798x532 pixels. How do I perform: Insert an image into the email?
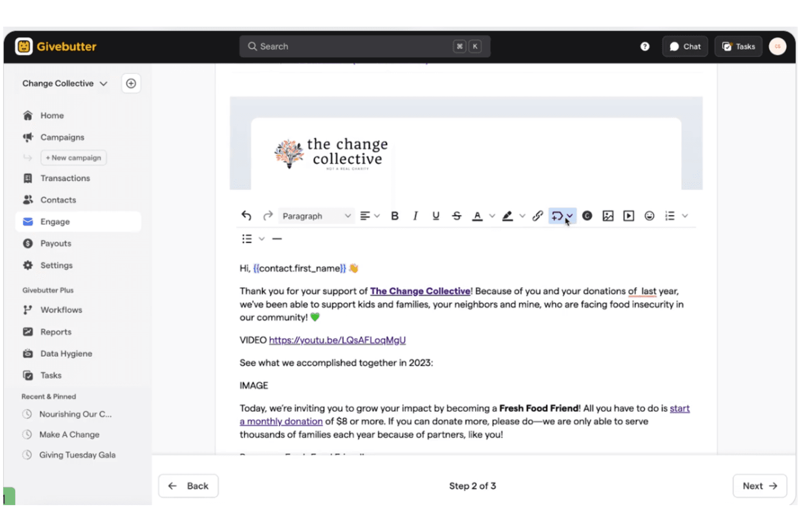tap(608, 216)
